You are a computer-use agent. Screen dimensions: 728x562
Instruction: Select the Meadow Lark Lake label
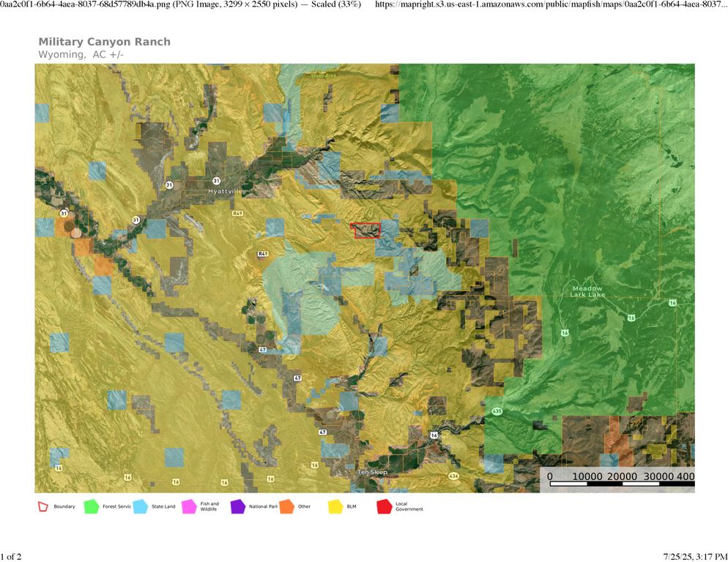coord(588,291)
